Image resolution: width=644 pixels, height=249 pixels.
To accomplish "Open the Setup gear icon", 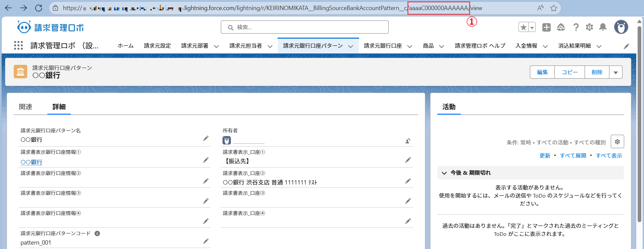I will click(x=589, y=27).
